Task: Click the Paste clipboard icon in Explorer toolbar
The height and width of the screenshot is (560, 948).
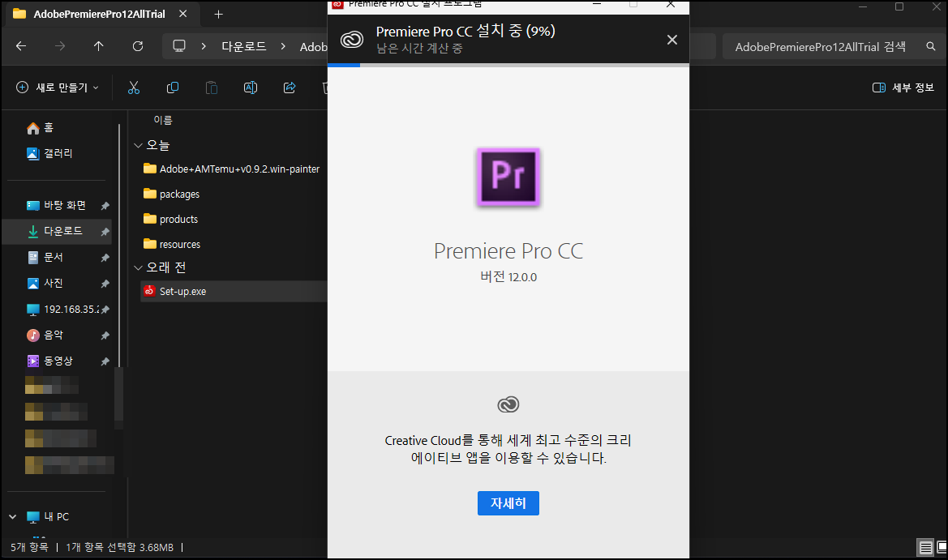Action: tap(212, 88)
